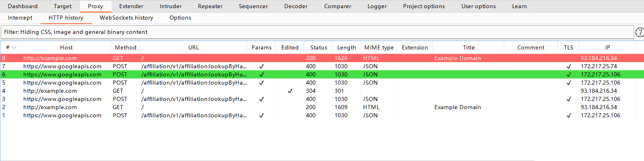Click the Params checkmark in row 1
644x161 pixels.
click(261, 115)
